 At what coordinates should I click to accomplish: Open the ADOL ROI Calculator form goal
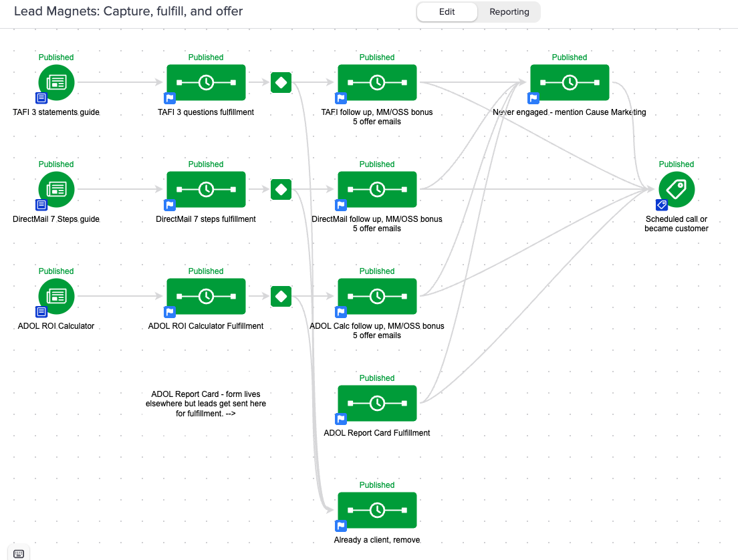56,296
